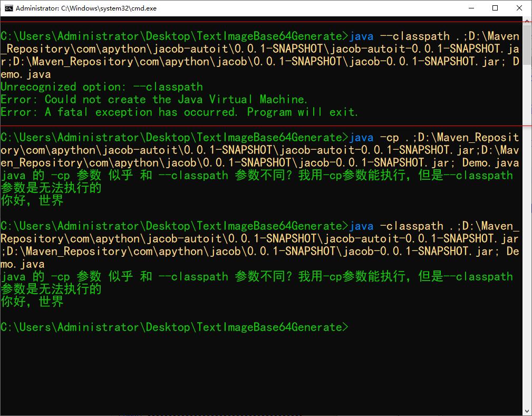Click the scrollbar down arrow
This screenshot has height=416, width=532.
527,411
